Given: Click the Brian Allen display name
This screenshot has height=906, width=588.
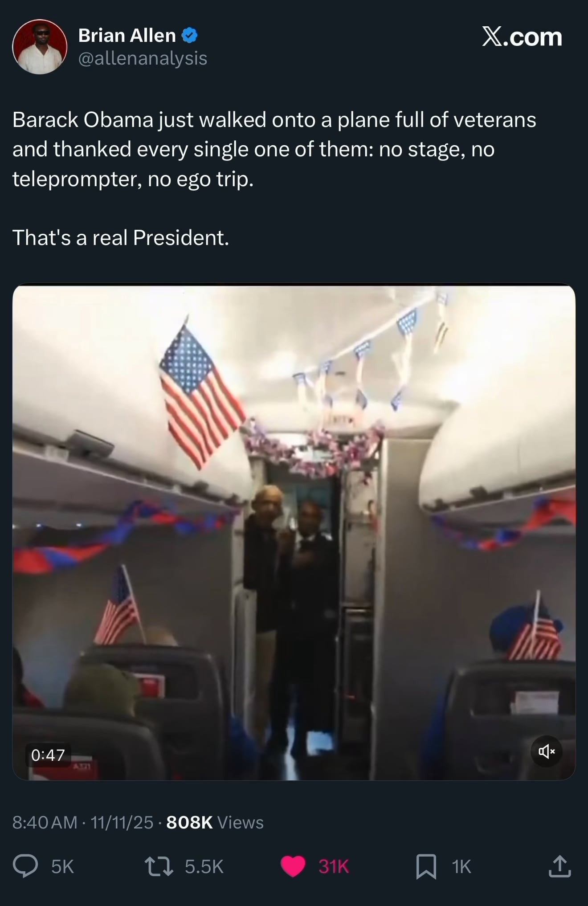Looking at the screenshot, I should [x=127, y=36].
